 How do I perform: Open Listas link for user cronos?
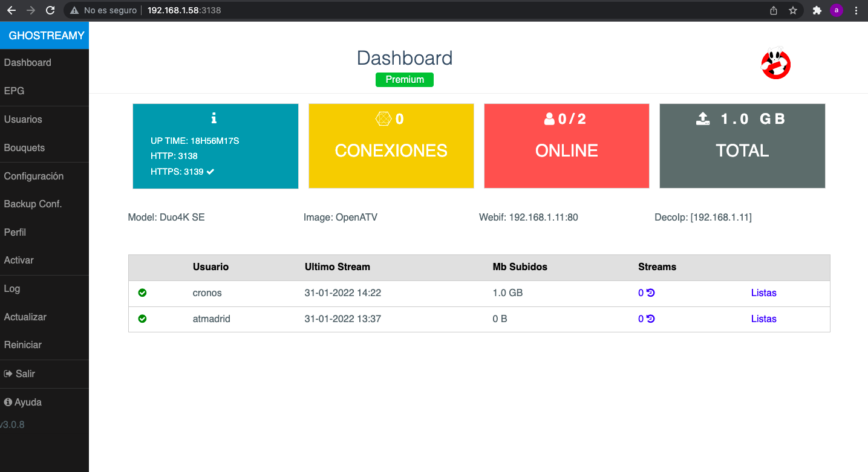(763, 293)
